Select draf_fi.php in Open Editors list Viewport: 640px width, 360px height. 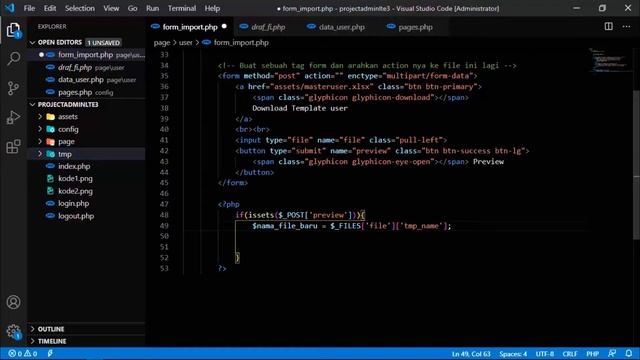coord(87,67)
